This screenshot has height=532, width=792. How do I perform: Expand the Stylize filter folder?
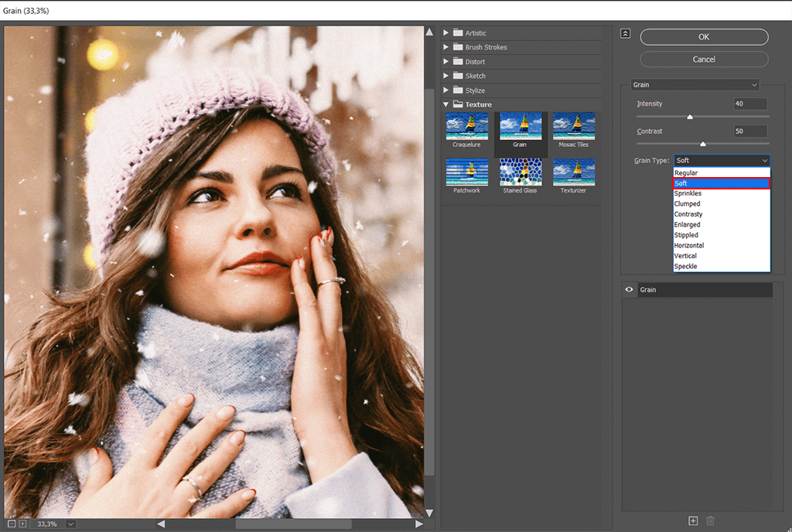coord(446,90)
